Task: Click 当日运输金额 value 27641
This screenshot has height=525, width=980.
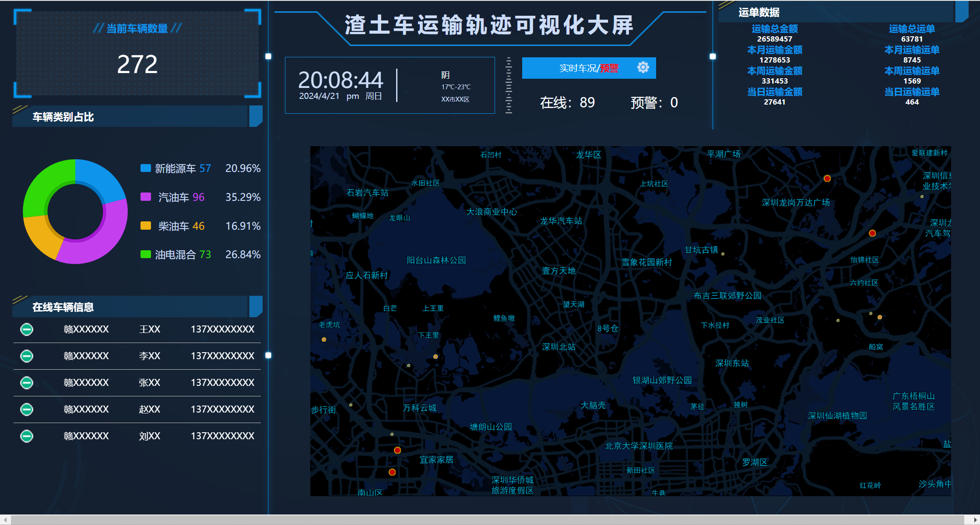Action: pos(775,102)
